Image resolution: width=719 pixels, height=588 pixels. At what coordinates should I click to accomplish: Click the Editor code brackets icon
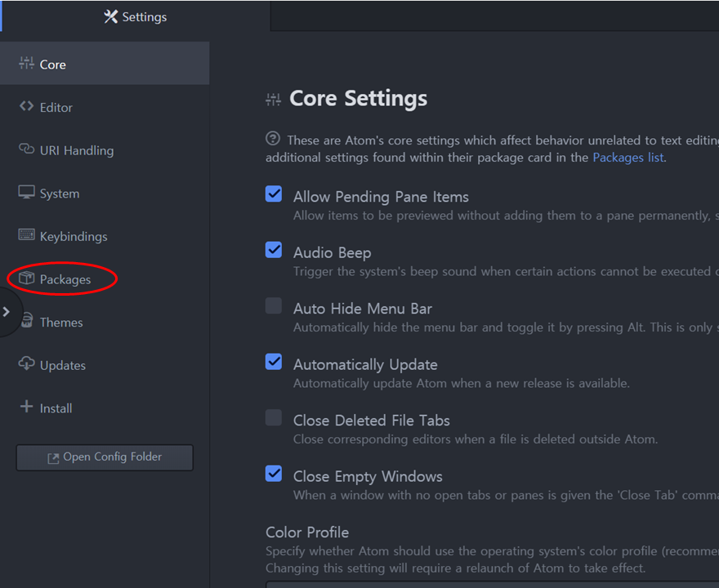(x=26, y=107)
